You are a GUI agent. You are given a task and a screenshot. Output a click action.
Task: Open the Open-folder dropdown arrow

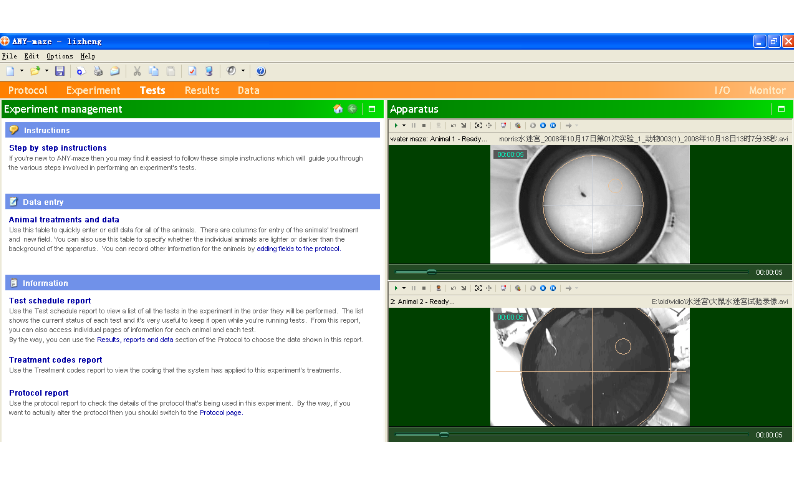coord(46,72)
